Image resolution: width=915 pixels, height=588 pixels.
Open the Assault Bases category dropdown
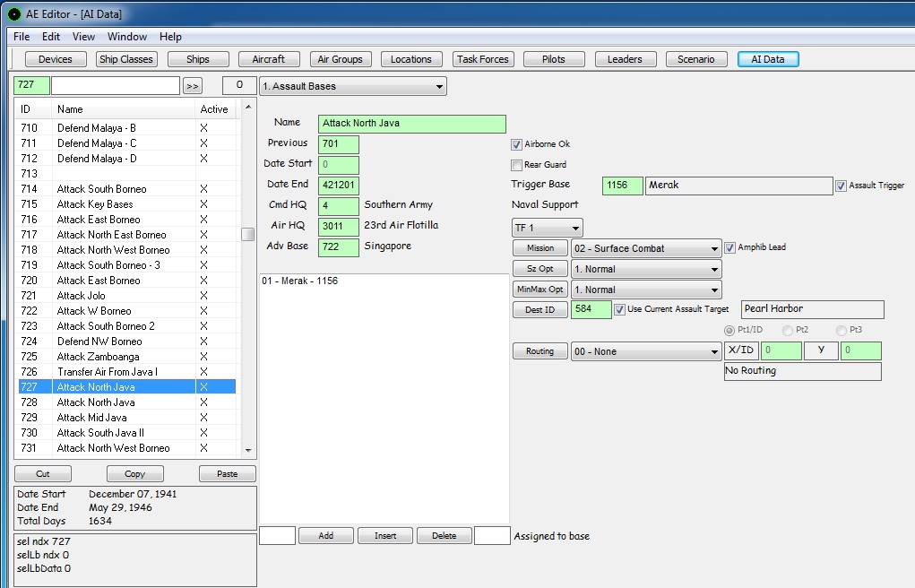pos(353,86)
